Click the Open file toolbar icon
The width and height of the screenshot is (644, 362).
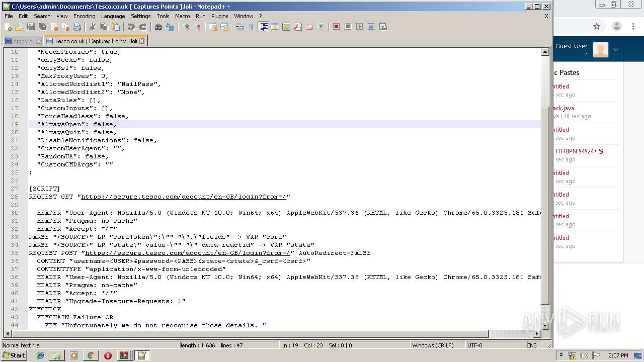(x=19, y=27)
